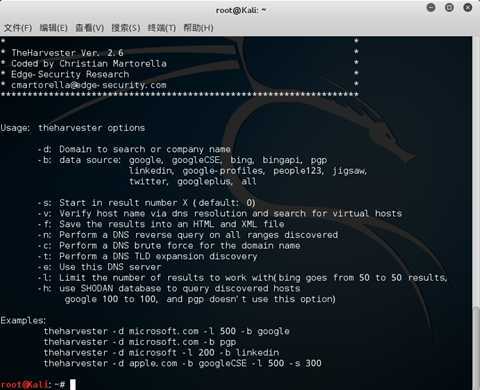Open the 帮助(H) menu
The height and width of the screenshot is (390, 480).
pyautogui.click(x=198, y=28)
